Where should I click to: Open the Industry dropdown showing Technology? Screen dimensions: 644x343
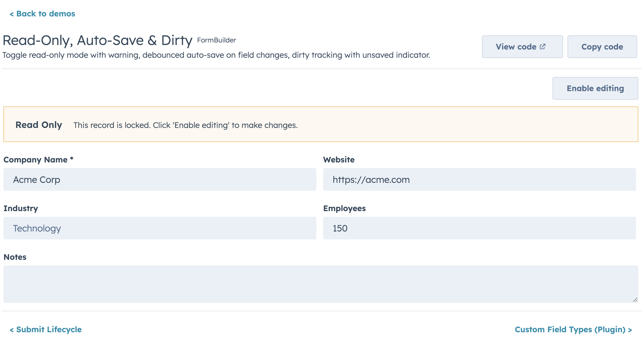coord(160,228)
